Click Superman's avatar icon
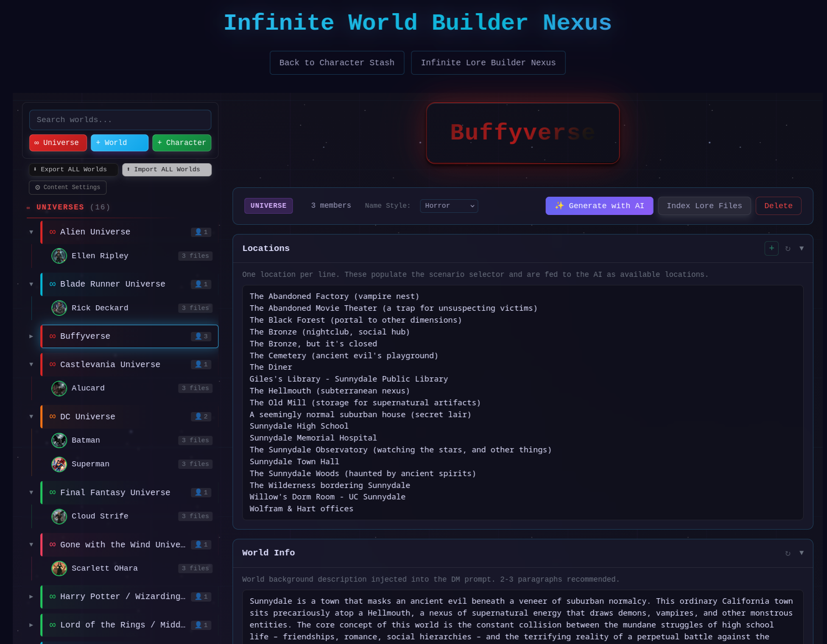 pyautogui.click(x=59, y=464)
